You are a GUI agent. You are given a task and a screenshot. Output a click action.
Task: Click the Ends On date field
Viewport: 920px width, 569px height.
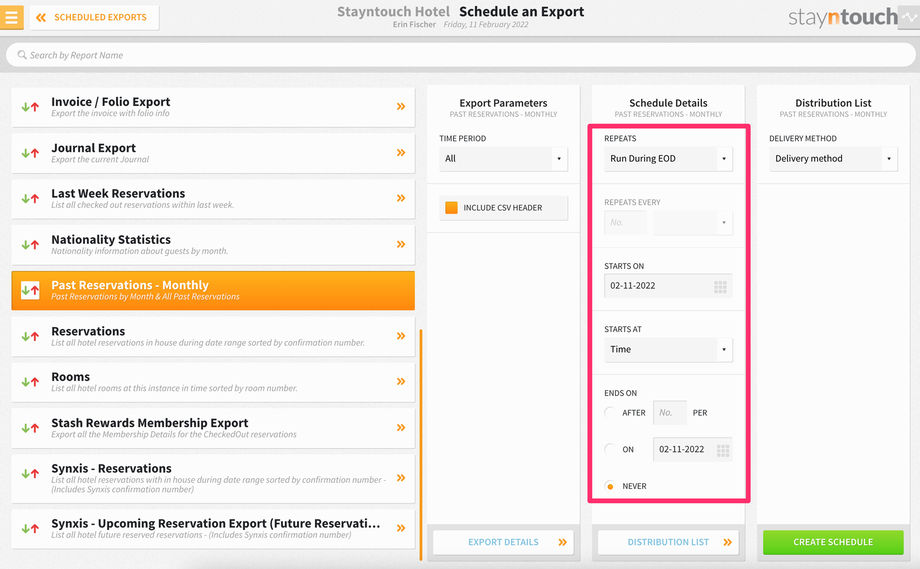click(x=692, y=449)
